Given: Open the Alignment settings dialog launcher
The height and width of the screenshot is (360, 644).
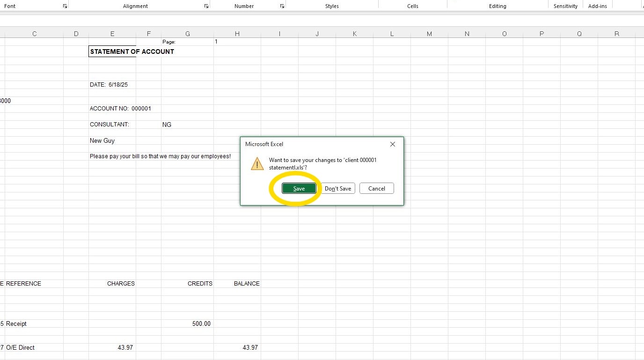Looking at the screenshot, I should tap(206, 6).
